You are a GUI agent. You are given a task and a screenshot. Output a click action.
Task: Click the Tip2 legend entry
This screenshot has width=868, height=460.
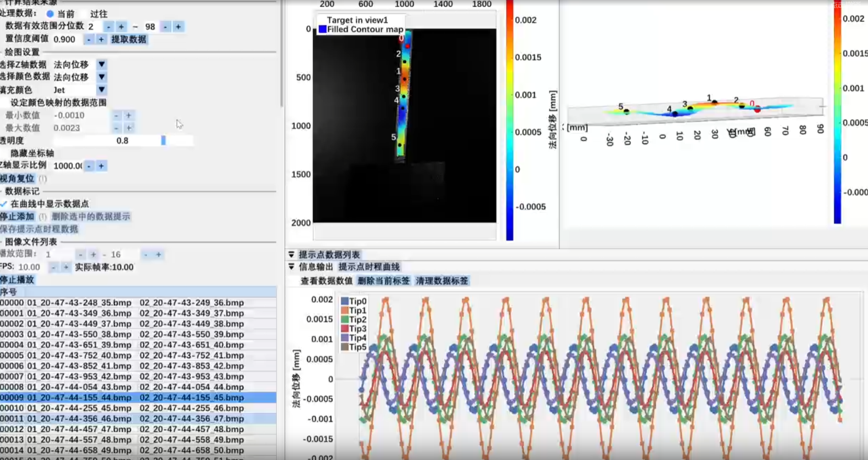[x=354, y=320]
